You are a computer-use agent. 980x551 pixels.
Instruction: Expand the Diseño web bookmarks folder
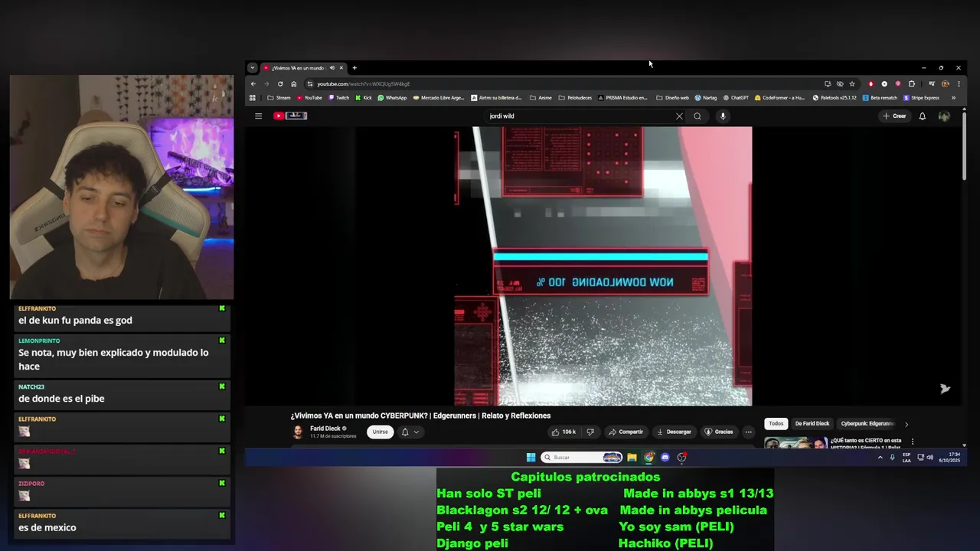pyautogui.click(x=673, y=98)
